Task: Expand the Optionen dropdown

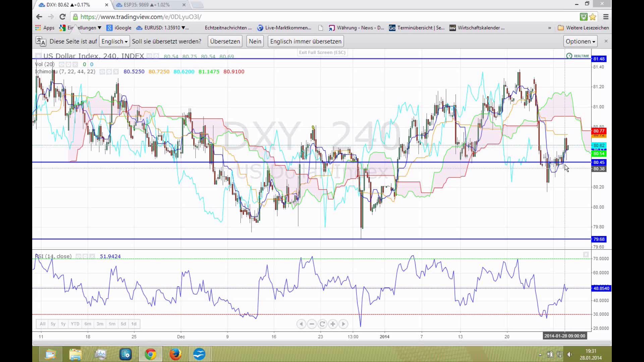Action: [580, 42]
